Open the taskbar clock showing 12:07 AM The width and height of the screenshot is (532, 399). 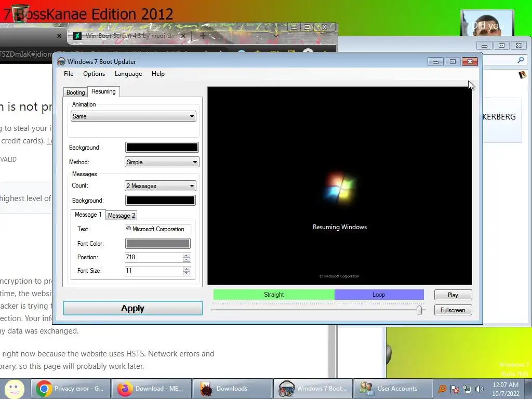click(506, 389)
